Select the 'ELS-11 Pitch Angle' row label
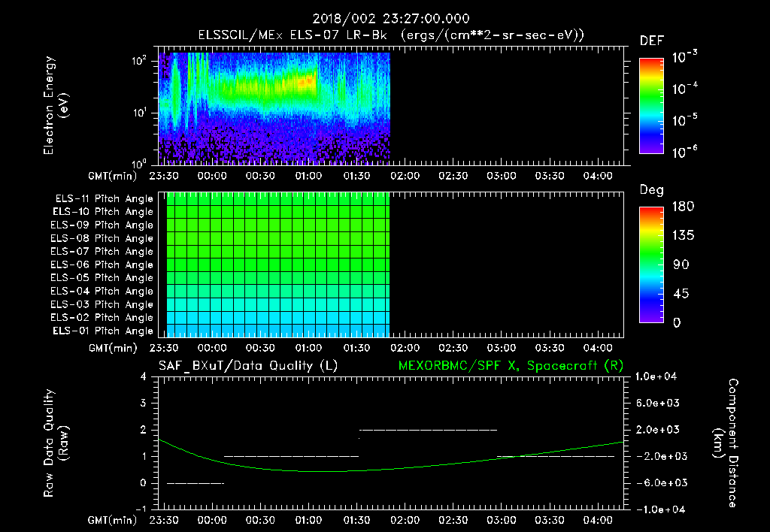Image resolution: width=770 pixels, height=532 pixels. 104,199
